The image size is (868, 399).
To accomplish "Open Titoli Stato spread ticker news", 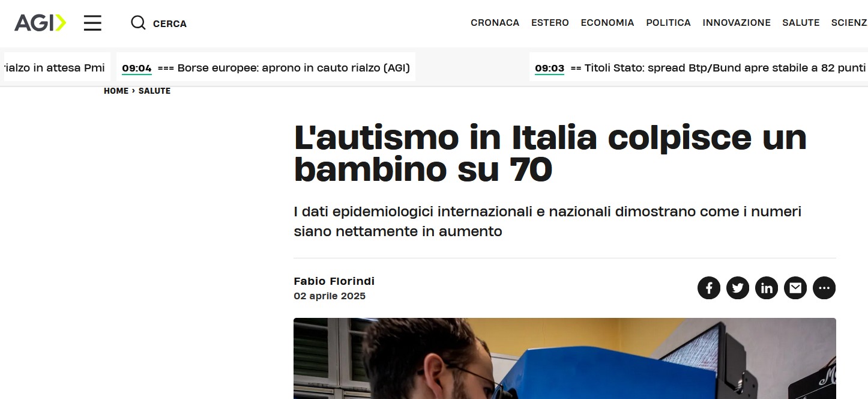I will pos(718,68).
